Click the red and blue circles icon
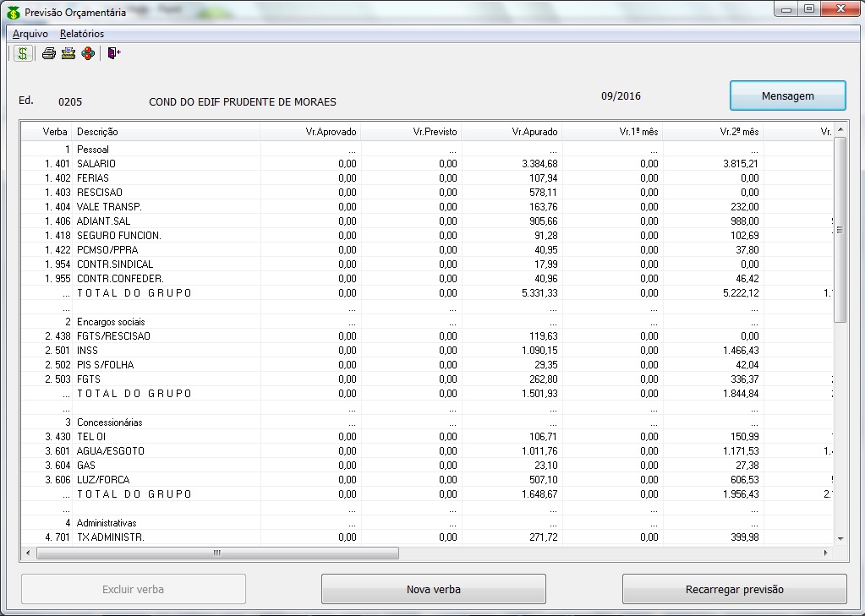Screen dimensions: 865x616 coord(88,53)
